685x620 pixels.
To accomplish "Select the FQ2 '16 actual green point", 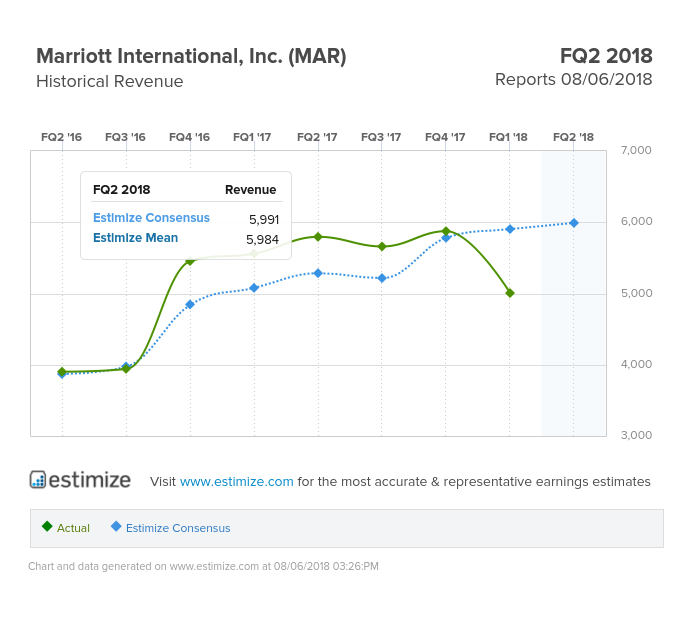I will (x=62, y=372).
